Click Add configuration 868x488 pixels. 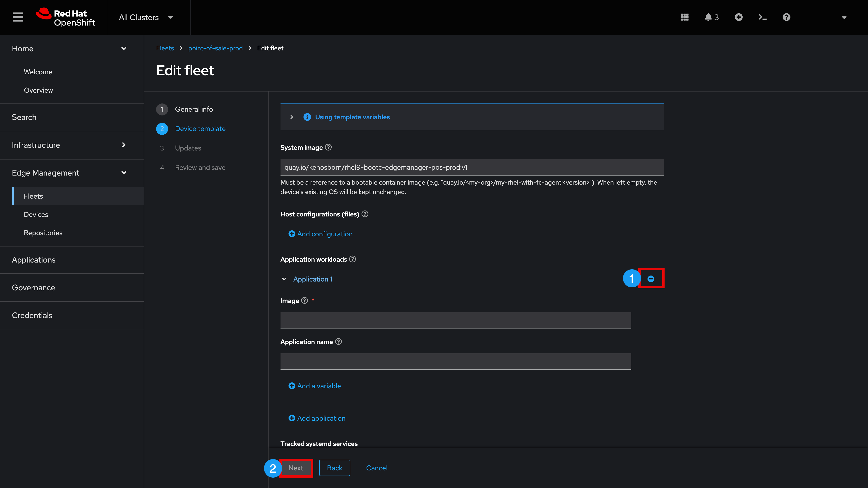(321, 234)
